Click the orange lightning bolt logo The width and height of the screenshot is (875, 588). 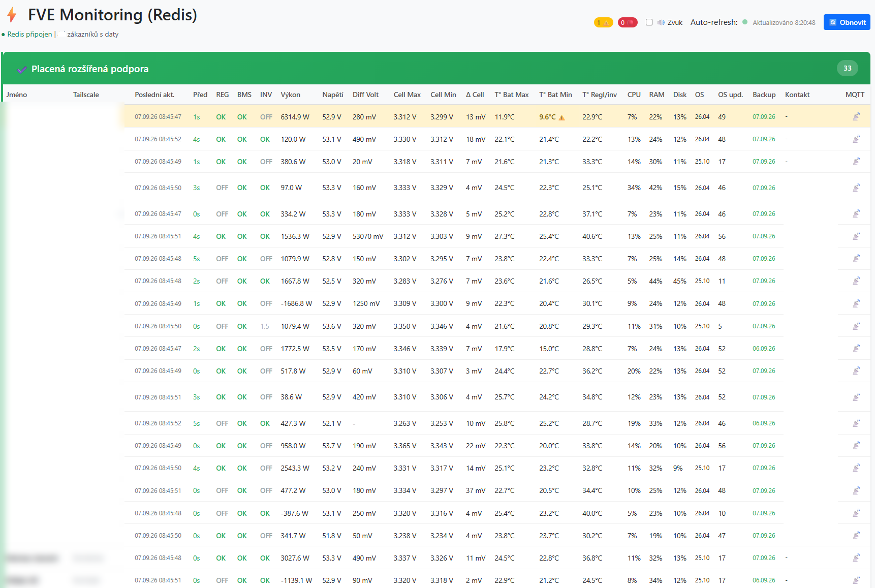[x=12, y=15]
